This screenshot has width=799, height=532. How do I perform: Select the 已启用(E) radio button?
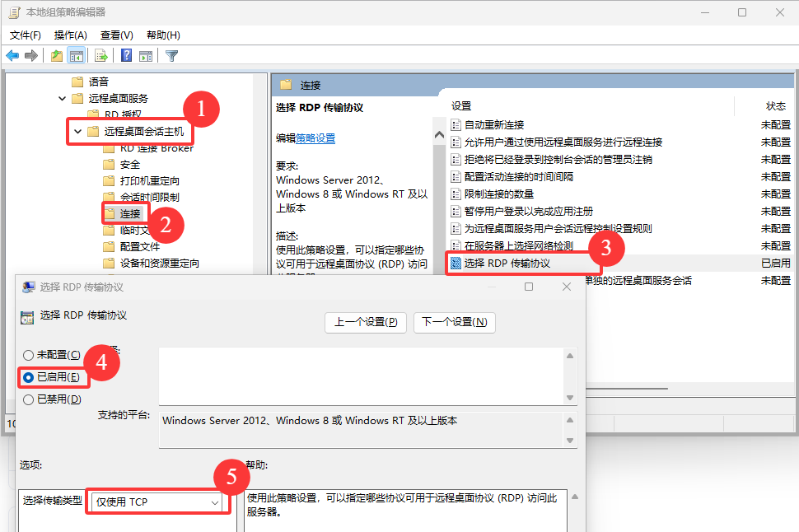[x=29, y=377]
